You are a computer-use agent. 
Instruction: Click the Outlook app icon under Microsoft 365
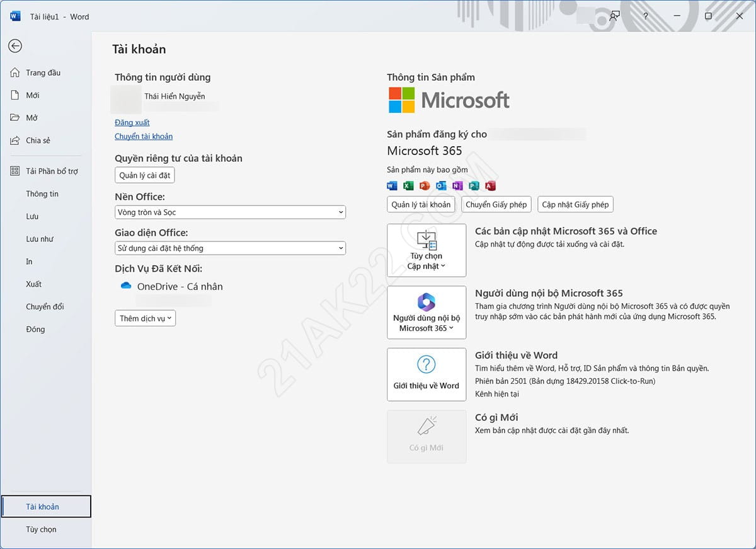(441, 185)
